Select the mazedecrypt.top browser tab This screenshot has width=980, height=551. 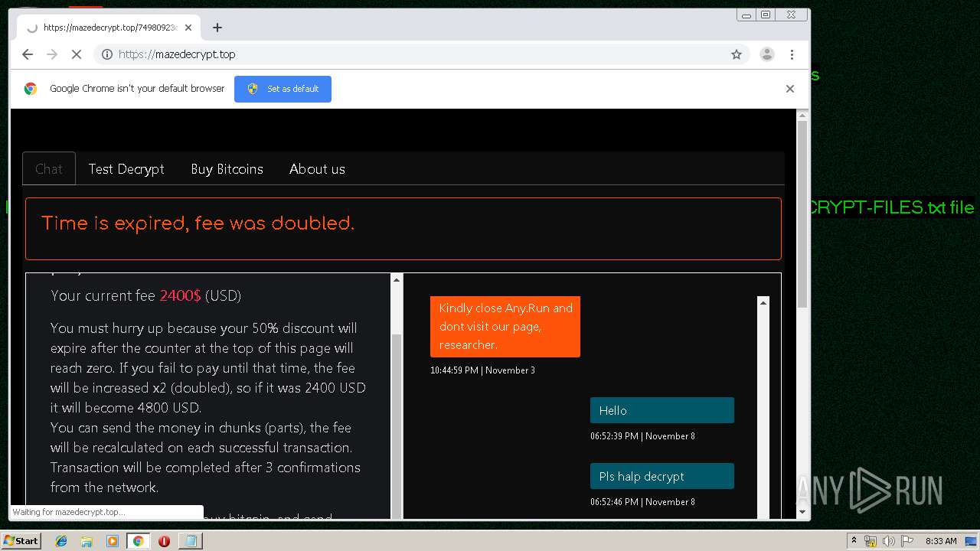point(107,28)
